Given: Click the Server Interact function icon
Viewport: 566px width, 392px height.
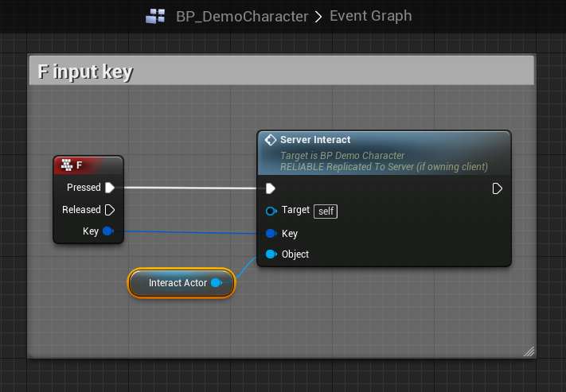Looking at the screenshot, I should [x=271, y=140].
